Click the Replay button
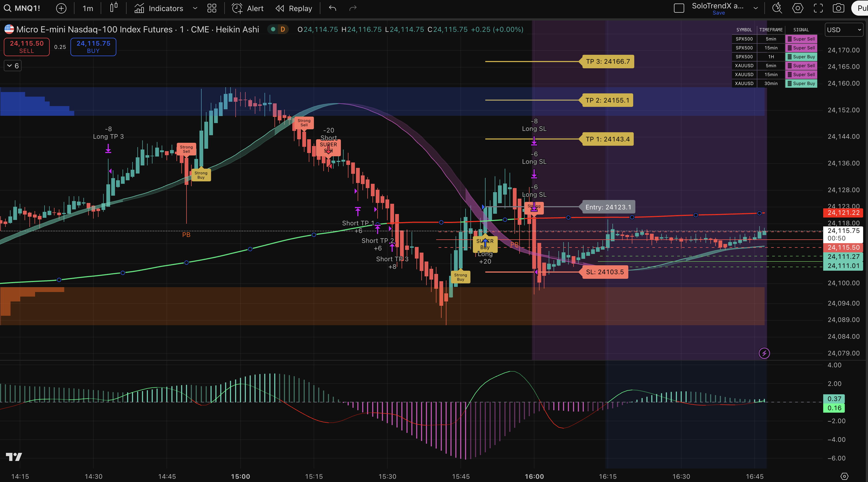The height and width of the screenshot is (482, 868). point(294,8)
